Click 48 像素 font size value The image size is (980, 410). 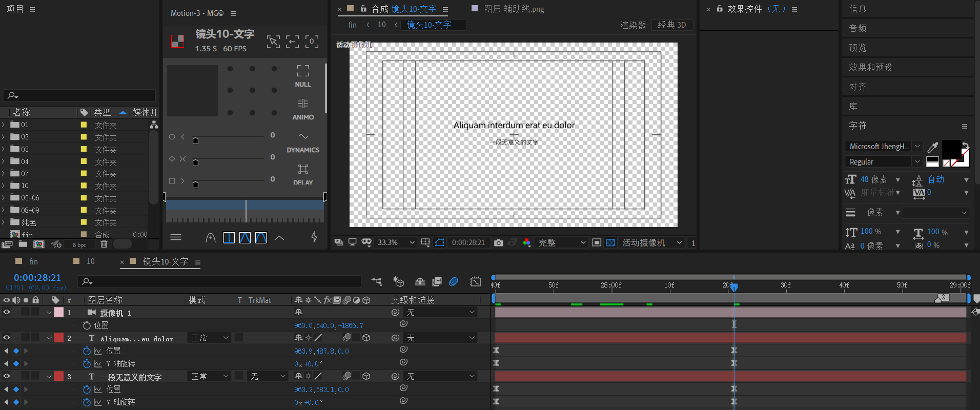pyautogui.click(x=874, y=179)
